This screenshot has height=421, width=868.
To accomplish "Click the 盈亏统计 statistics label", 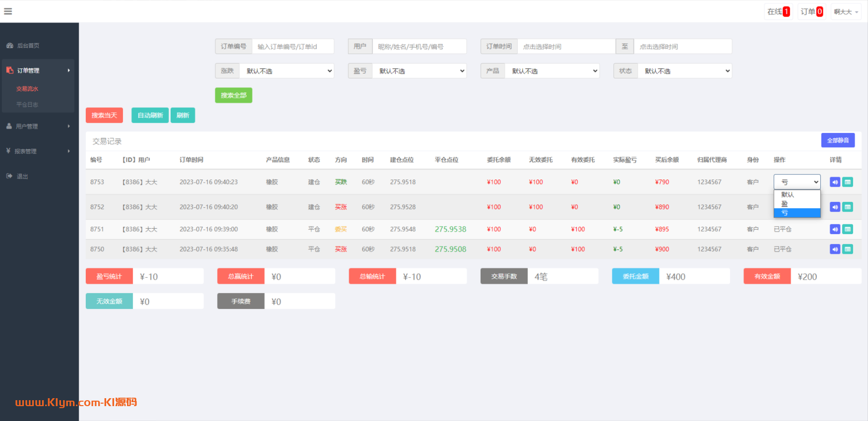I will click(x=109, y=276).
